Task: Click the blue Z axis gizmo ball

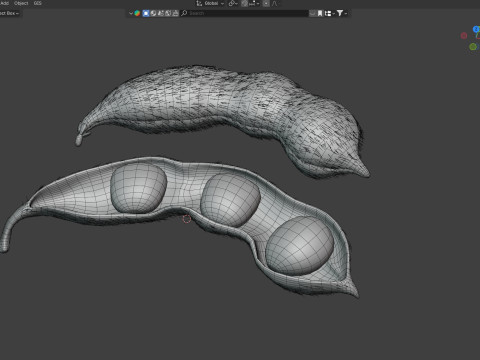Action: [476, 29]
